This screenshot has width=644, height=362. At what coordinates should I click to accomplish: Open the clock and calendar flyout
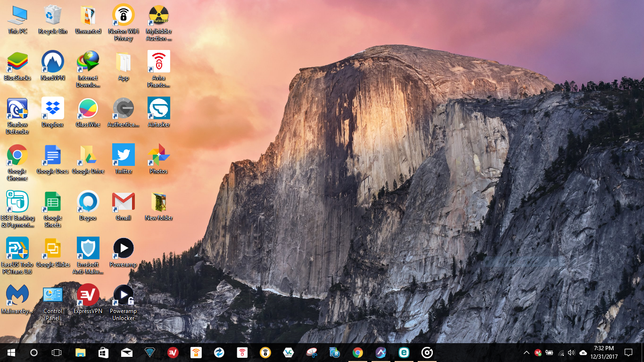pos(603,353)
